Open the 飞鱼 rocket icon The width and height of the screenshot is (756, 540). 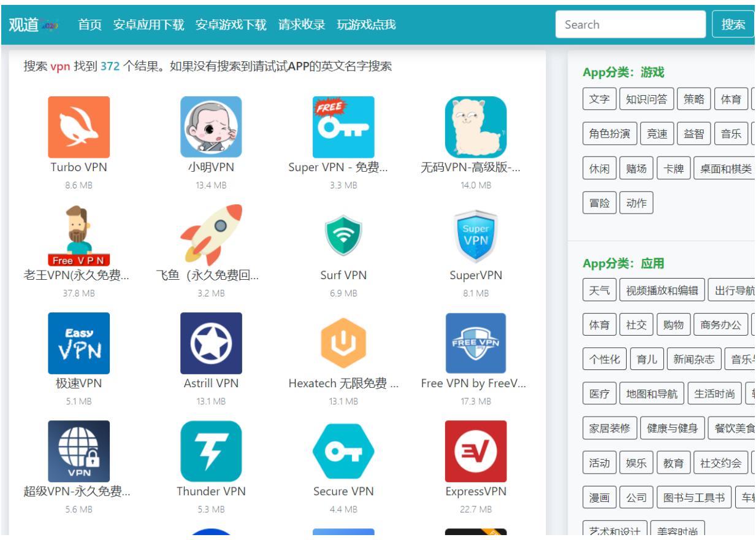[x=211, y=235]
